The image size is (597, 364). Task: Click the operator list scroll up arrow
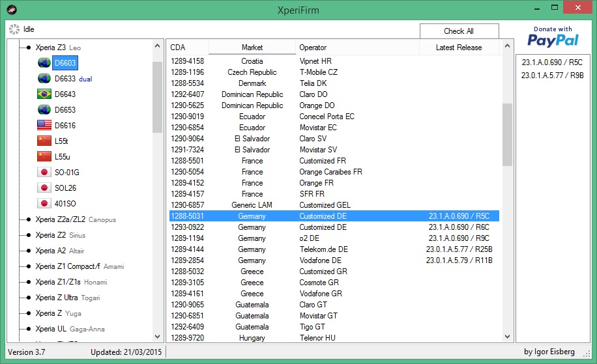pyautogui.click(x=507, y=46)
